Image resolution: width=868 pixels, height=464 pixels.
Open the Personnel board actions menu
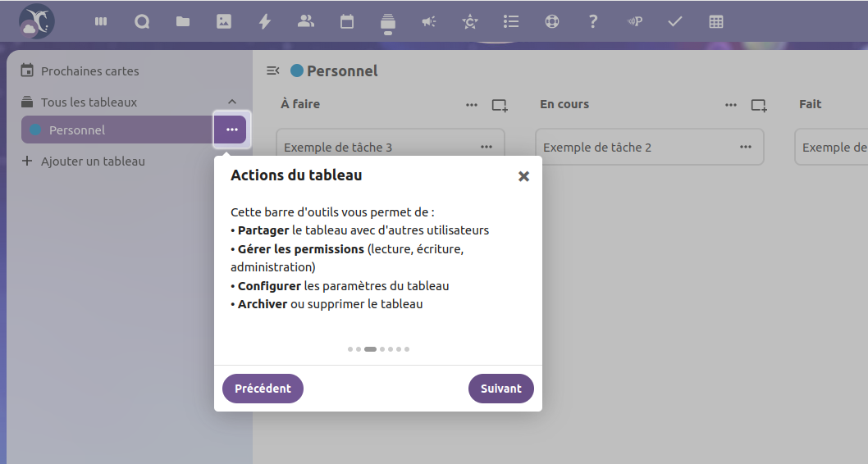(x=232, y=130)
